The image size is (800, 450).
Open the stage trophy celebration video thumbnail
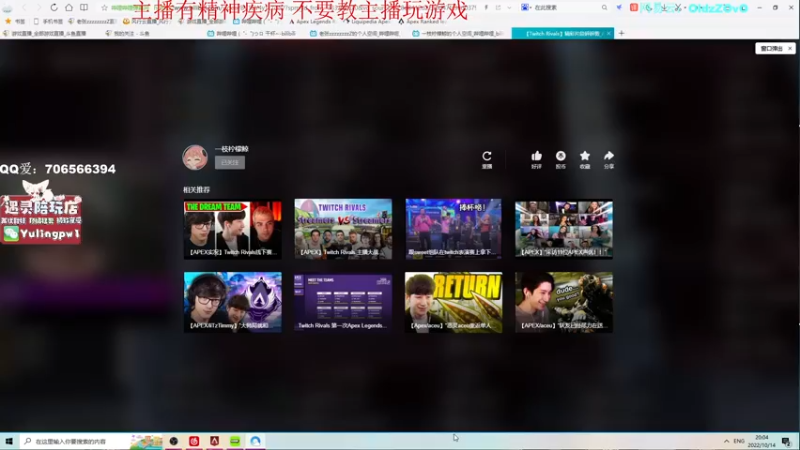pos(454,229)
